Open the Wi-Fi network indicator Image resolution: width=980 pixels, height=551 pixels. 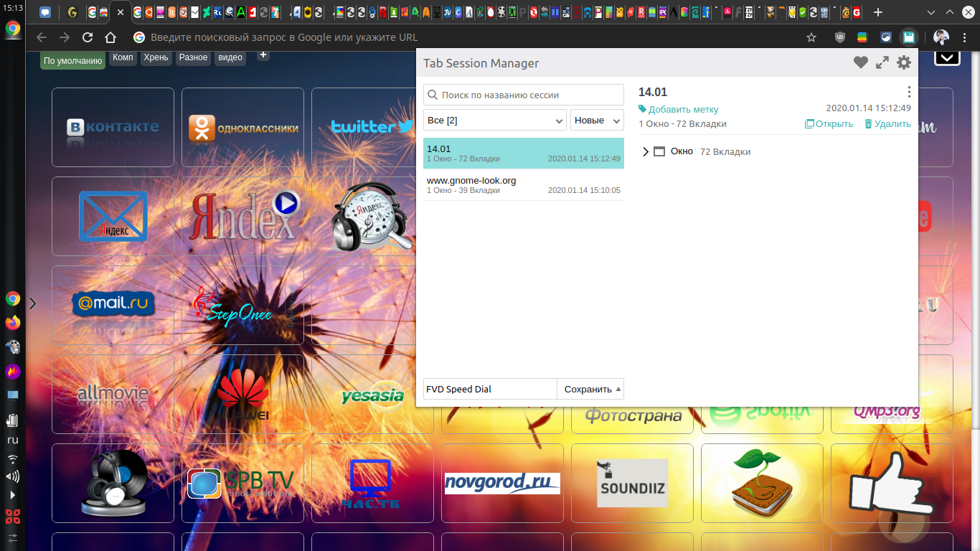(13, 459)
